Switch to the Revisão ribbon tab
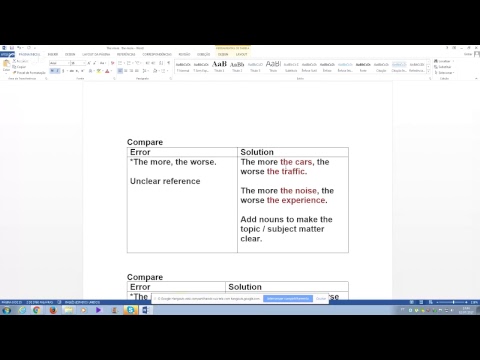 [x=184, y=54]
